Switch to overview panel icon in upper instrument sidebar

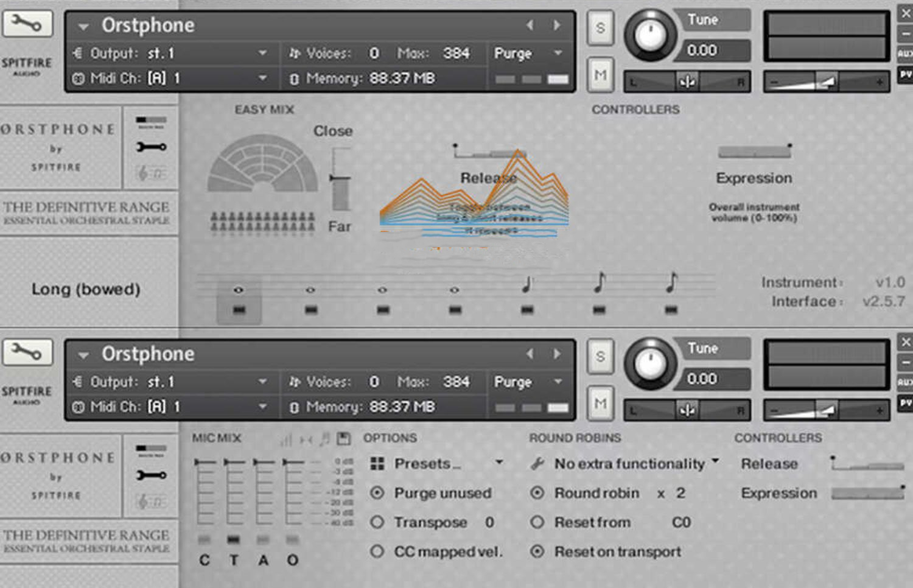tap(151, 122)
